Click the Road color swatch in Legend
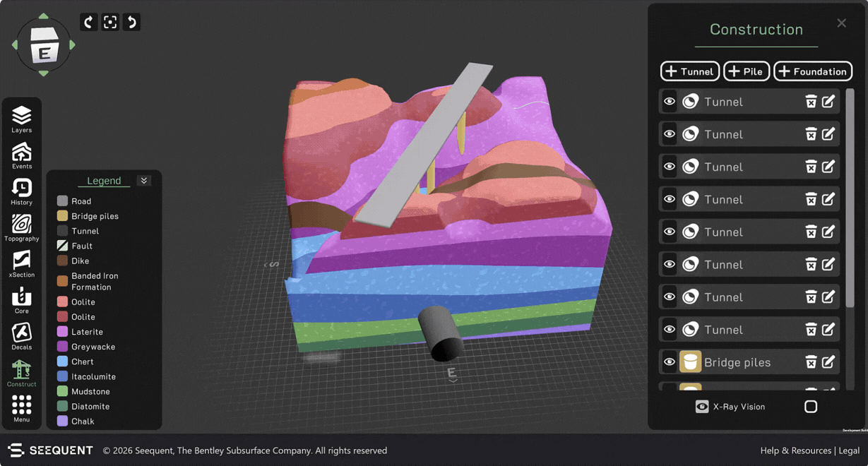 point(62,201)
